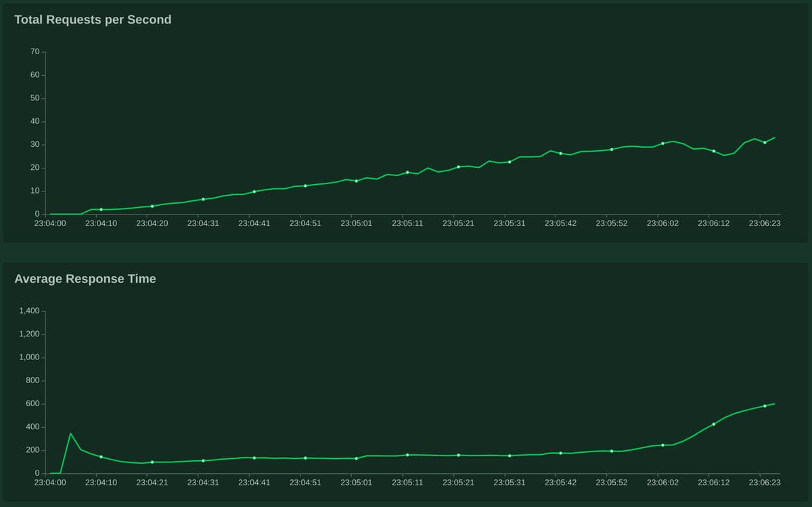Click the 50 label on Requests per Second y-axis
Viewport: 812px width, 507px height.
(x=35, y=98)
